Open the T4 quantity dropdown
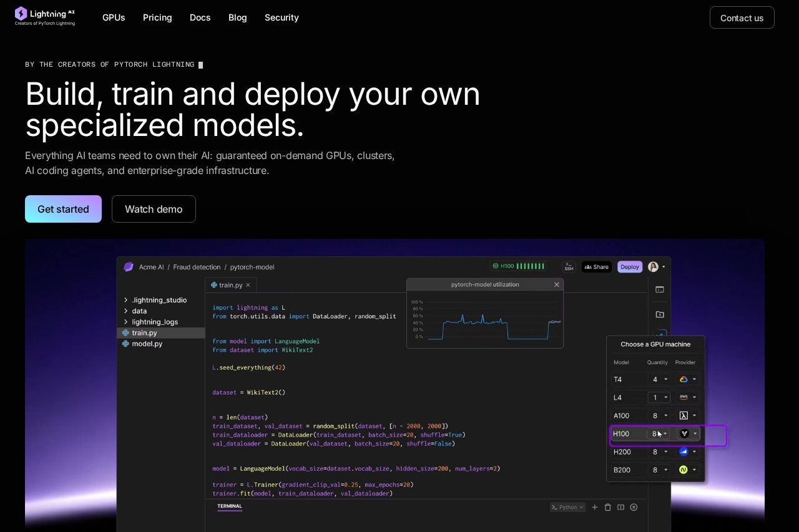The height and width of the screenshot is (532, 799). (659, 379)
